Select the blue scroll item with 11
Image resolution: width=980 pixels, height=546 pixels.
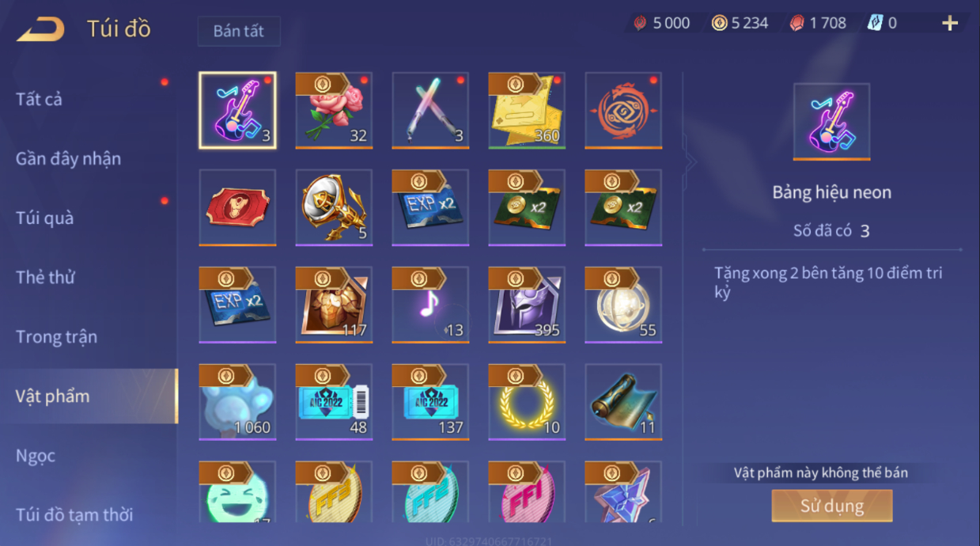[x=623, y=402]
